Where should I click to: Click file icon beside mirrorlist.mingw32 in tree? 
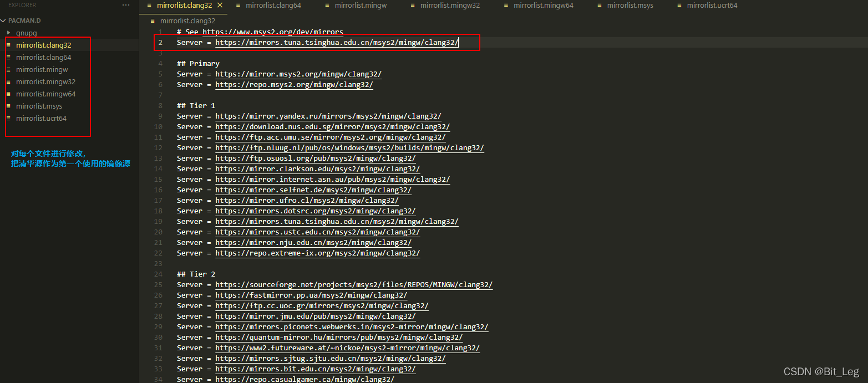coord(8,81)
